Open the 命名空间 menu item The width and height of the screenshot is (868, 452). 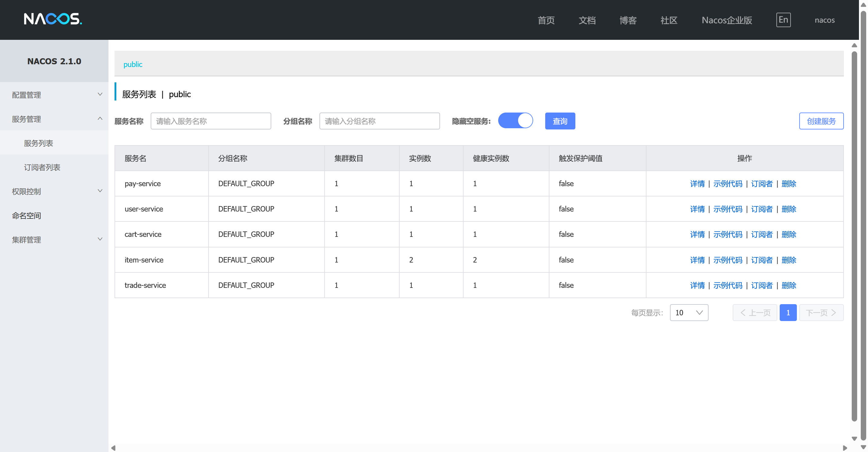click(x=26, y=215)
